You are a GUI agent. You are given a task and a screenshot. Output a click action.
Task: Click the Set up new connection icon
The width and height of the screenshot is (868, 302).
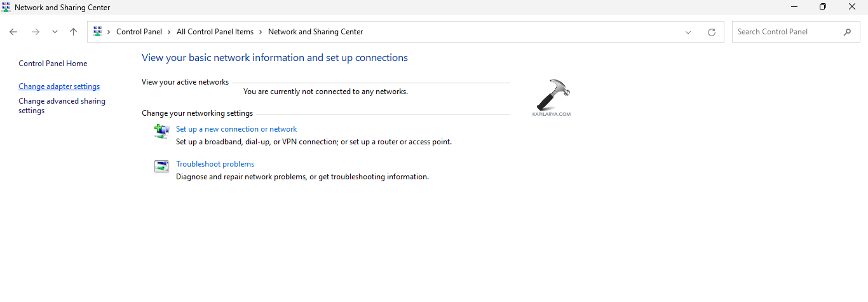[161, 131]
